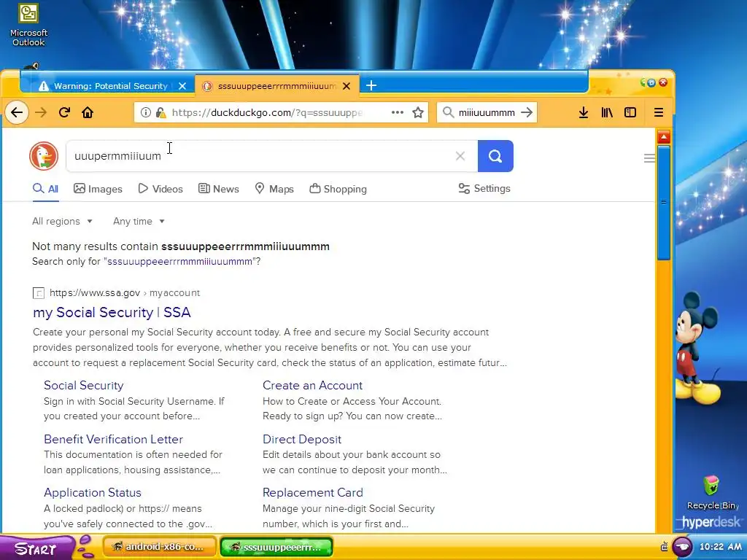Switch to Images results

point(98,189)
